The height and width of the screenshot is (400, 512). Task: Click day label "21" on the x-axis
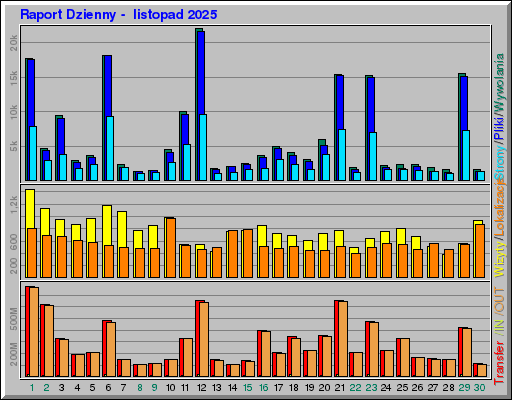[340, 388]
